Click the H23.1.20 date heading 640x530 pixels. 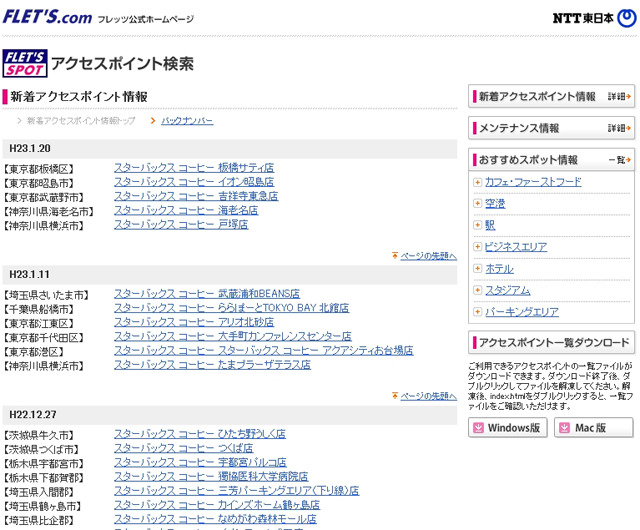pos(30,148)
